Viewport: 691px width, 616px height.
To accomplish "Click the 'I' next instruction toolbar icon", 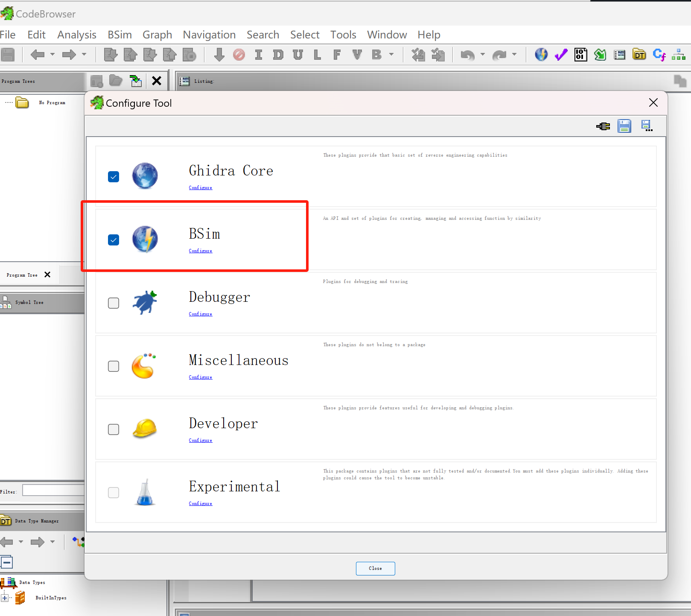I will pyautogui.click(x=258, y=55).
